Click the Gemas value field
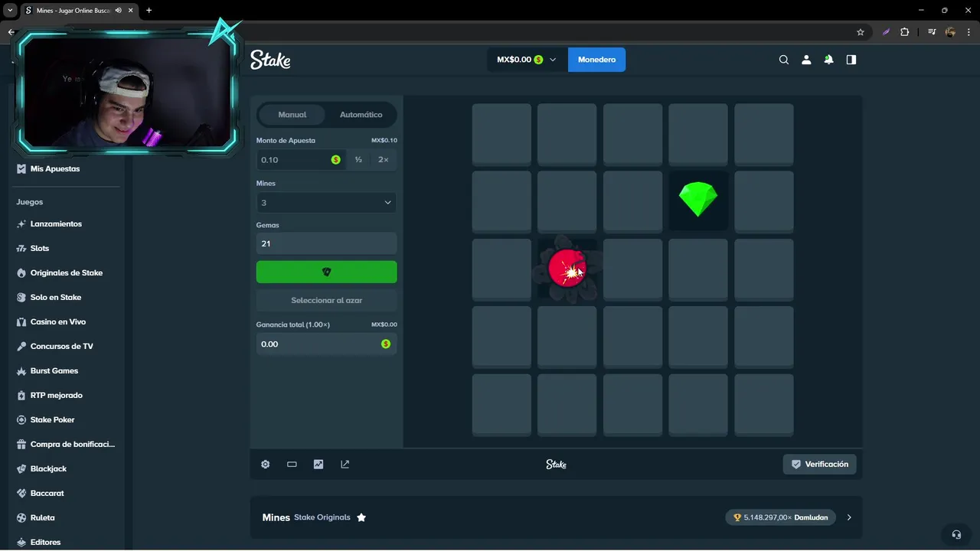Image resolution: width=980 pixels, height=551 pixels. click(326, 243)
